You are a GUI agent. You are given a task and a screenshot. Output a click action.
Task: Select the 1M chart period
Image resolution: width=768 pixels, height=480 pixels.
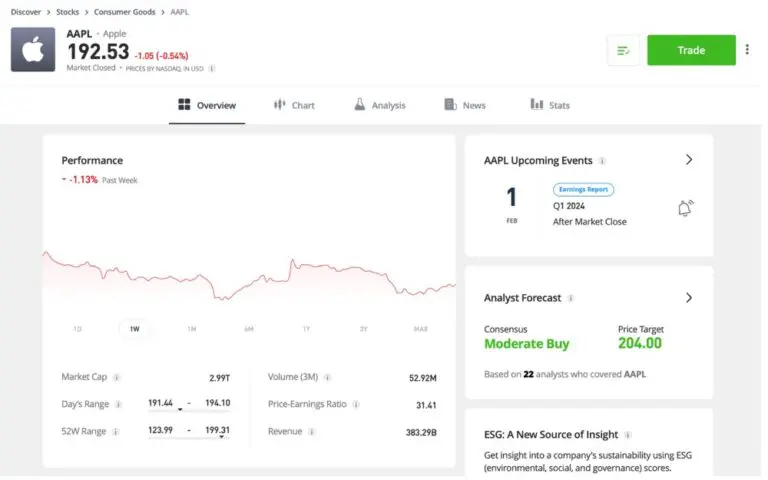click(x=192, y=329)
